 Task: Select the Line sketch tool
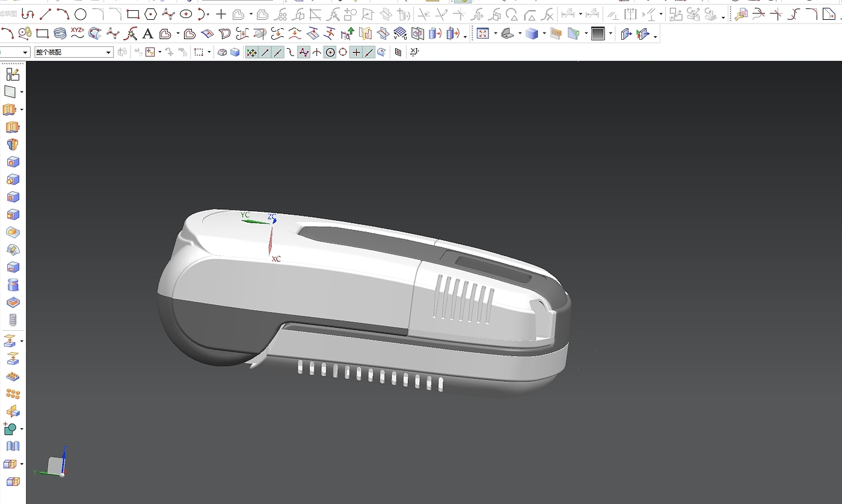46,14
